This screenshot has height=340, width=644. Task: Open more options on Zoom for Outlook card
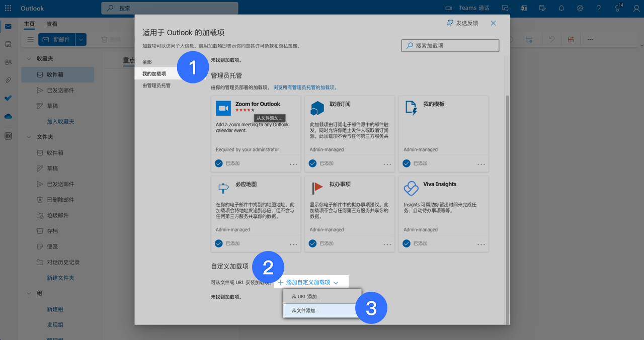tap(293, 164)
